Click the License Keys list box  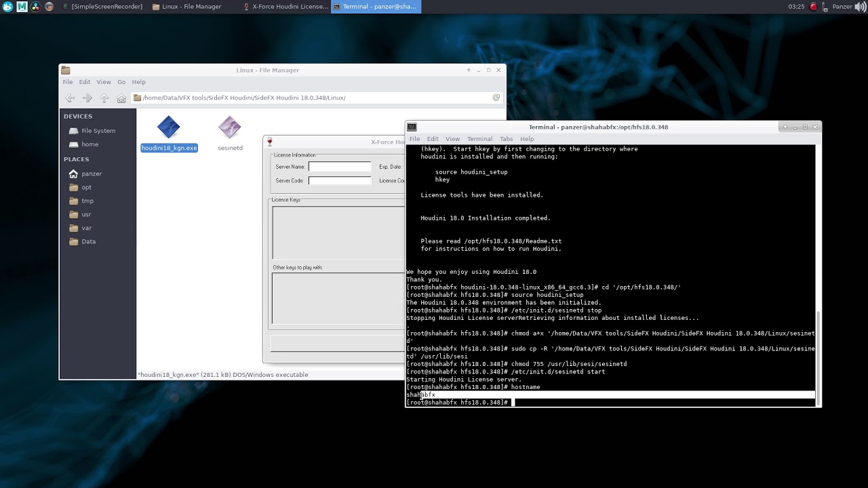pos(338,232)
